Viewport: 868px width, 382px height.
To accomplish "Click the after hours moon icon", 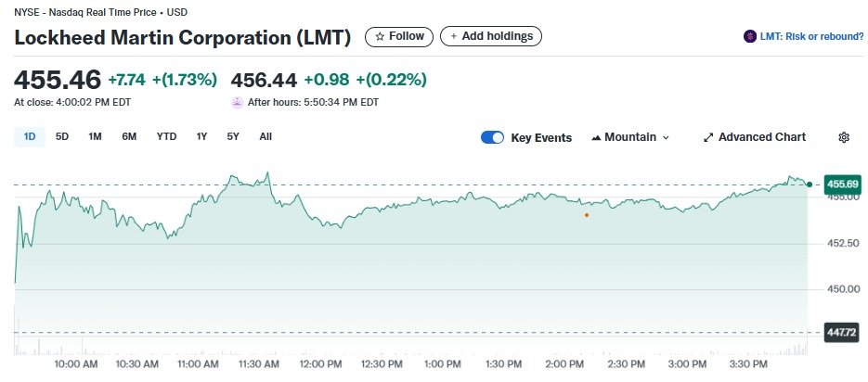I will (x=238, y=102).
